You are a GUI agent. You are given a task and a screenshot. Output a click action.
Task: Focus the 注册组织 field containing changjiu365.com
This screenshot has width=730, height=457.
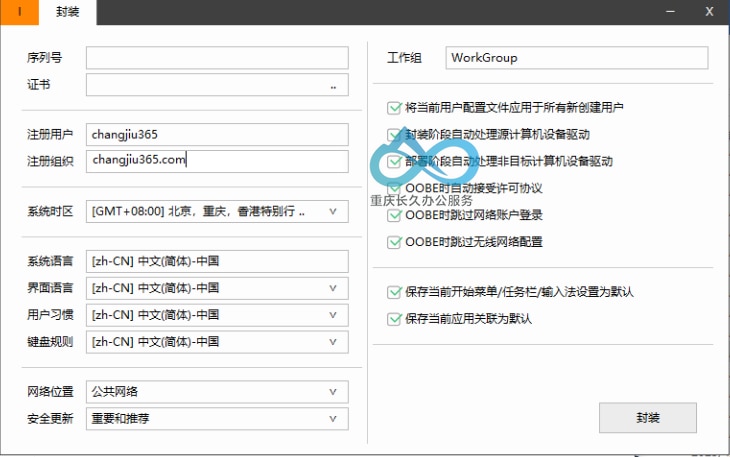tap(217, 161)
